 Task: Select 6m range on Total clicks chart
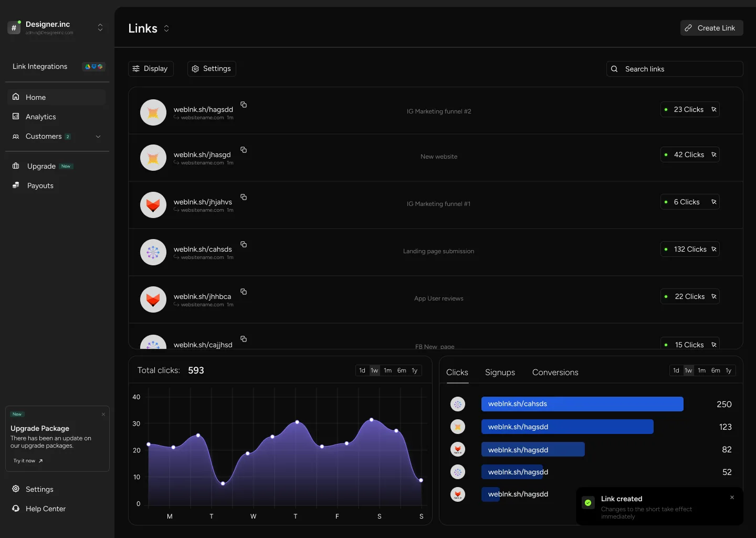tap(402, 370)
